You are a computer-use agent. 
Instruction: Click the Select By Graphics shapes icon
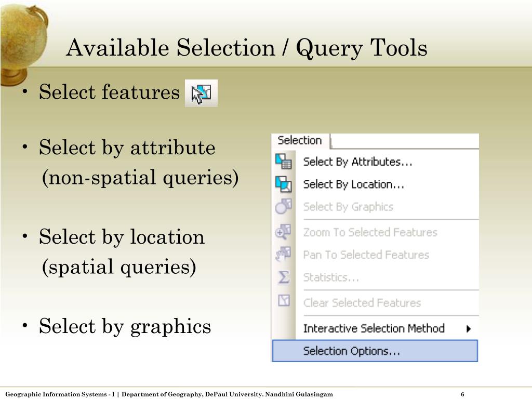click(x=283, y=206)
